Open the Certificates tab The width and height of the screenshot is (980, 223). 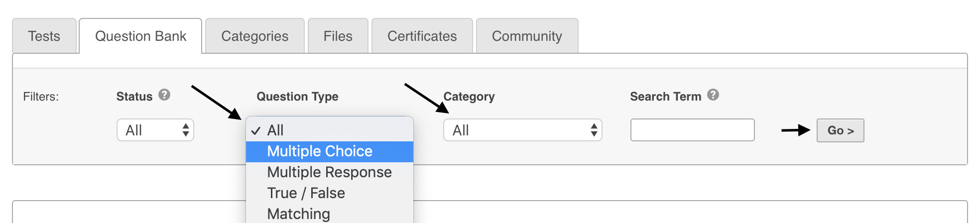pos(422,36)
